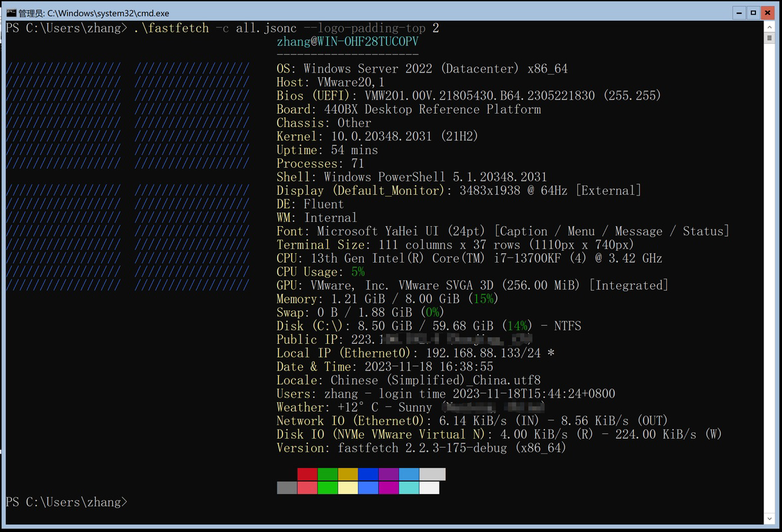This screenshot has height=532, width=782.
Task: Click the GPU: VMware SVGA 3D line
Action: click(x=472, y=285)
